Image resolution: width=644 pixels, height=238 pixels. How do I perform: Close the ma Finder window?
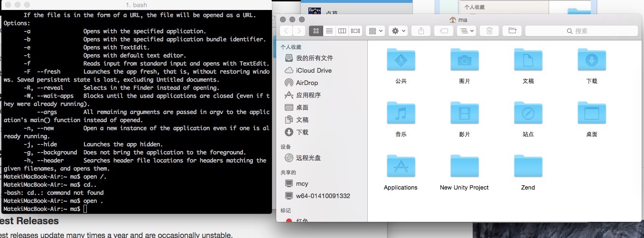(x=284, y=19)
